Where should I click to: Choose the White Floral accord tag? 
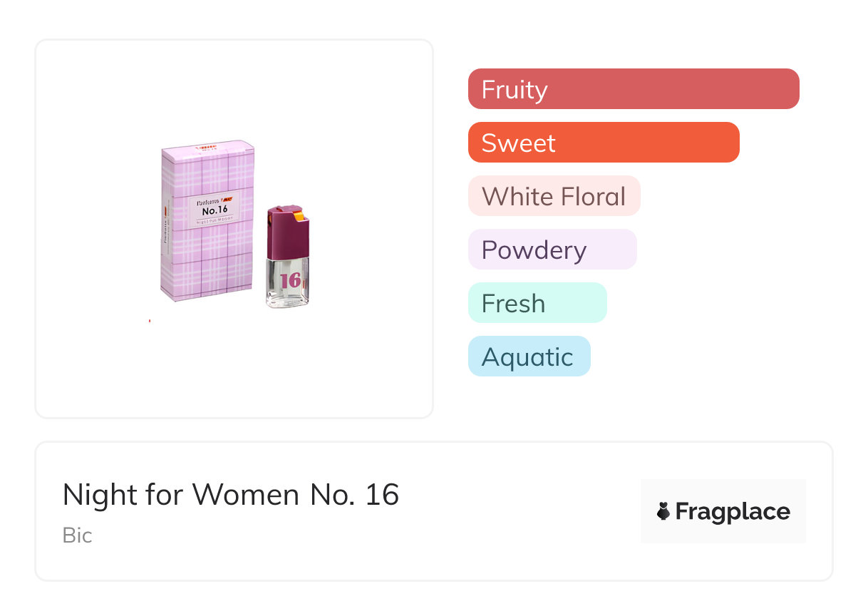click(554, 196)
